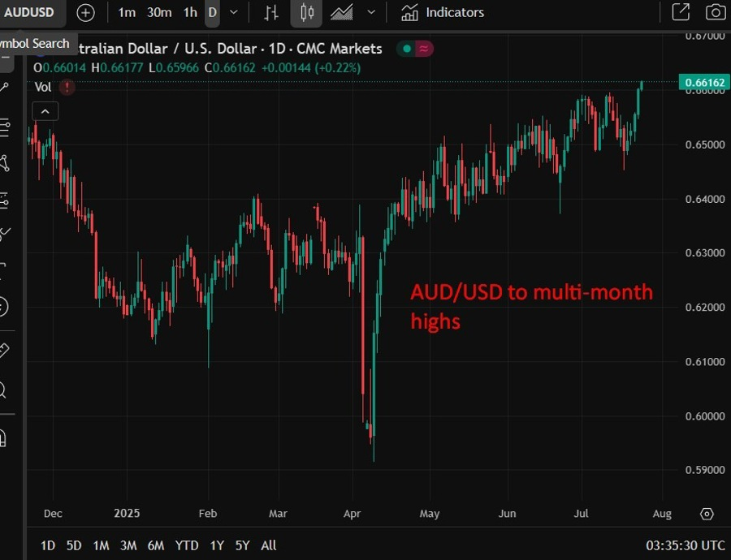
Task: Toggle the magnet mode tool
Action: tap(3, 438)
